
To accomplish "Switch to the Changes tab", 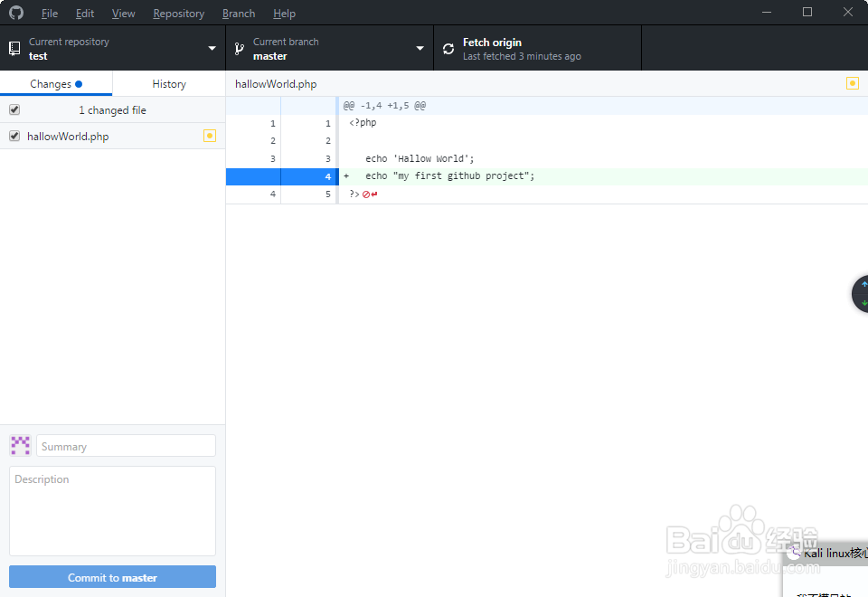I will coord(56,83).
